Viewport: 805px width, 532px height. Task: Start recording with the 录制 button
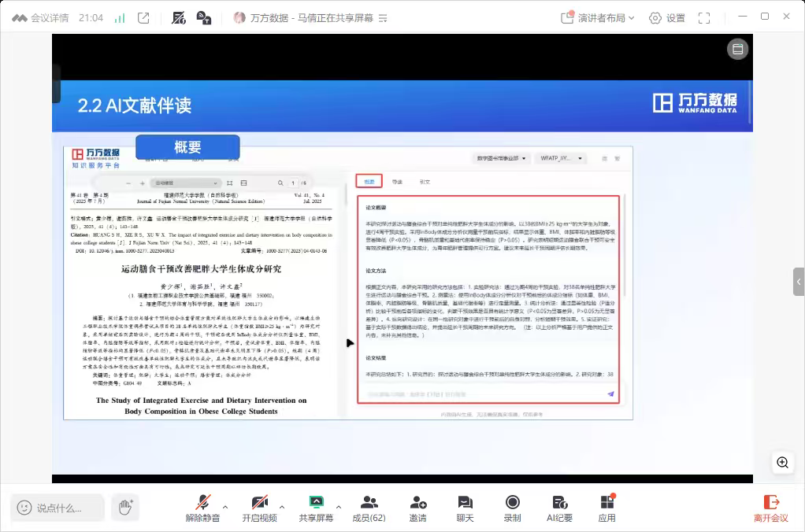(x=512, y=508)
